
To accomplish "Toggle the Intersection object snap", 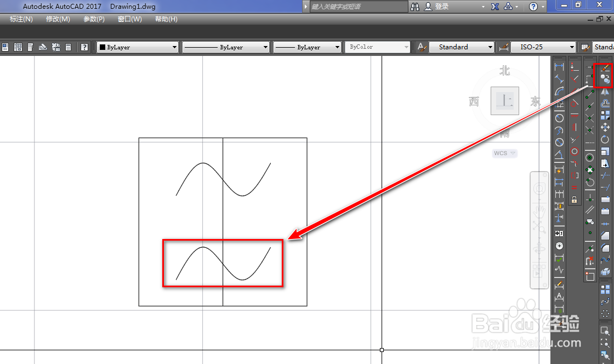I will pyautogui.click(x=590, y=118).
